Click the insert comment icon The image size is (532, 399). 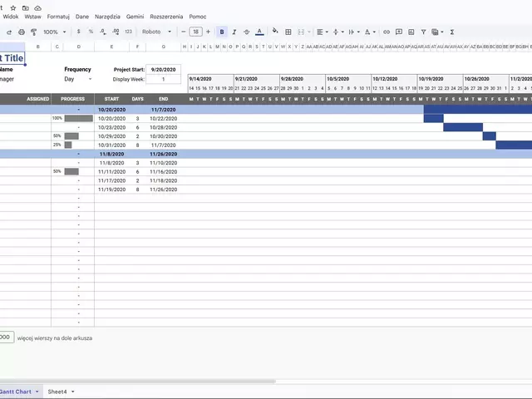tap(399, 32)
